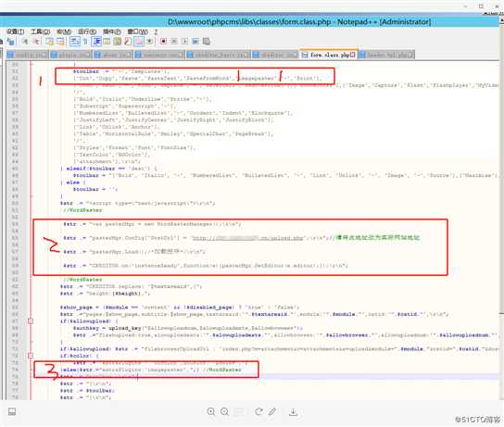Screen dimensions: 504x427
Task: Open the Document Map toolbar icon
Action: 118,41
